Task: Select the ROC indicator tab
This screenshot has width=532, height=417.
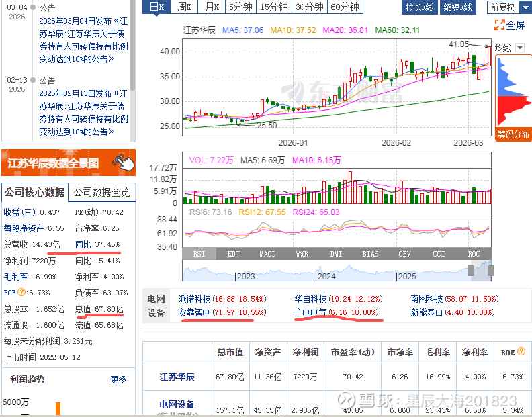Action: coord(474,254)
